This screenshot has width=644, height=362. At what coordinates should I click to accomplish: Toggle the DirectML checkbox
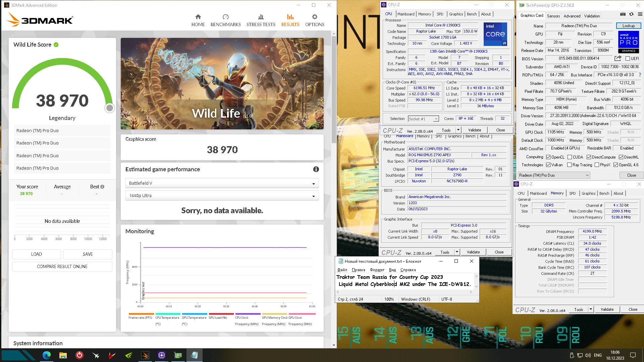pos(621,157)
